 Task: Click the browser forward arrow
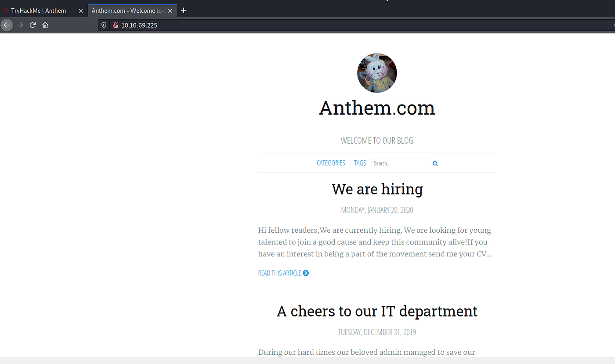pos(20,25)
